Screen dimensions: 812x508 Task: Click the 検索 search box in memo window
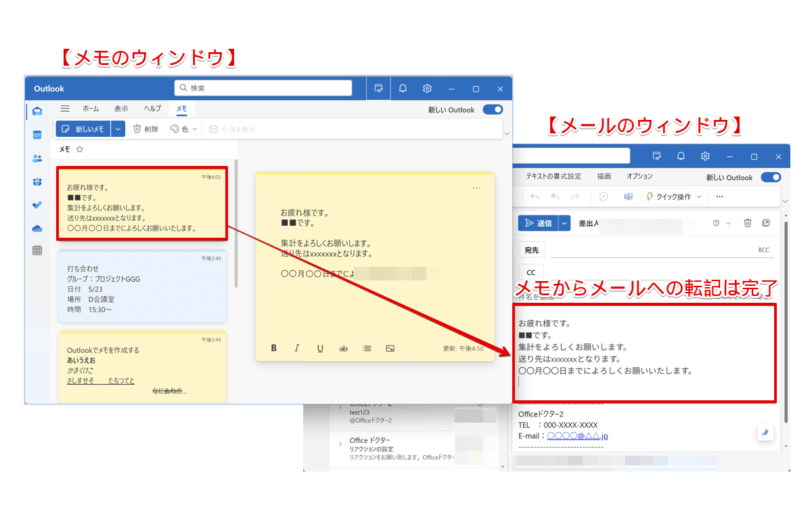click(263, 88)
